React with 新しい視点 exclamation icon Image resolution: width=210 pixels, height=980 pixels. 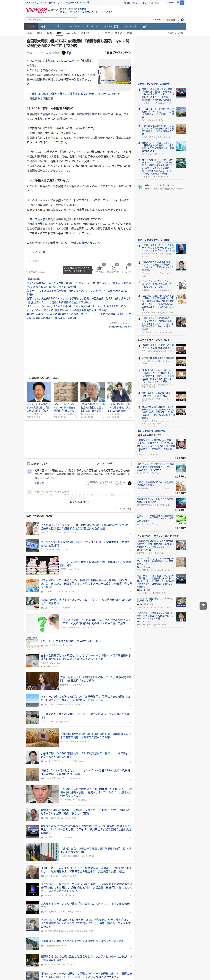[127, 269]
